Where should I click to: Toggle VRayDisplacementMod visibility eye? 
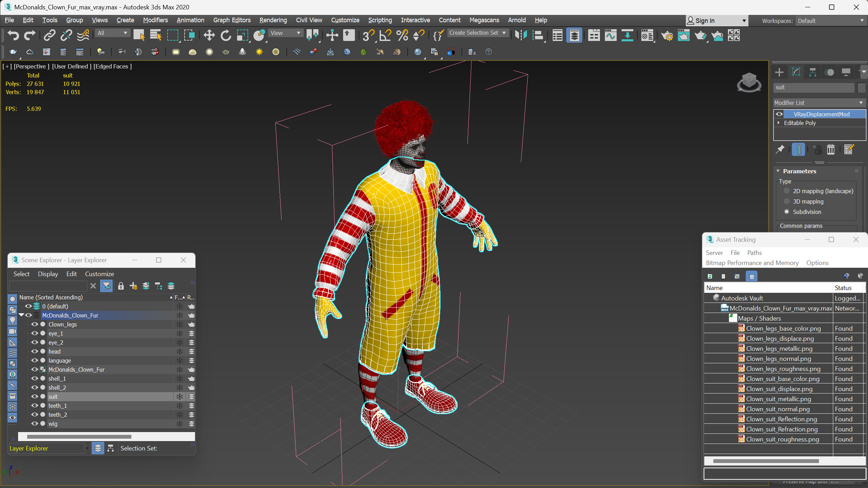click(779, 114)
